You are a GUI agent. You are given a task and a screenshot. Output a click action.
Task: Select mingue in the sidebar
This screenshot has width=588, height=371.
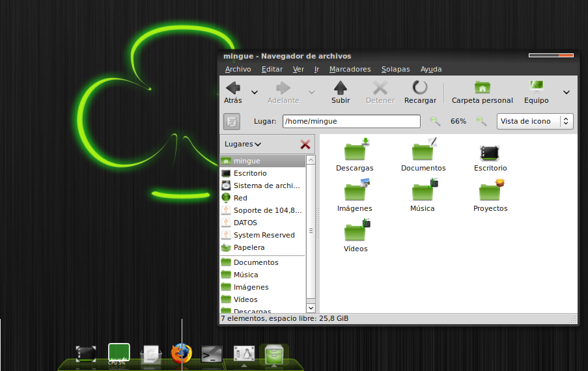[262, 161]
